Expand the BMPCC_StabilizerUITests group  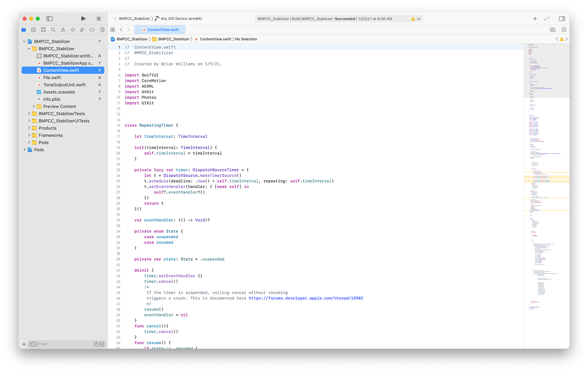pos(29,121)
